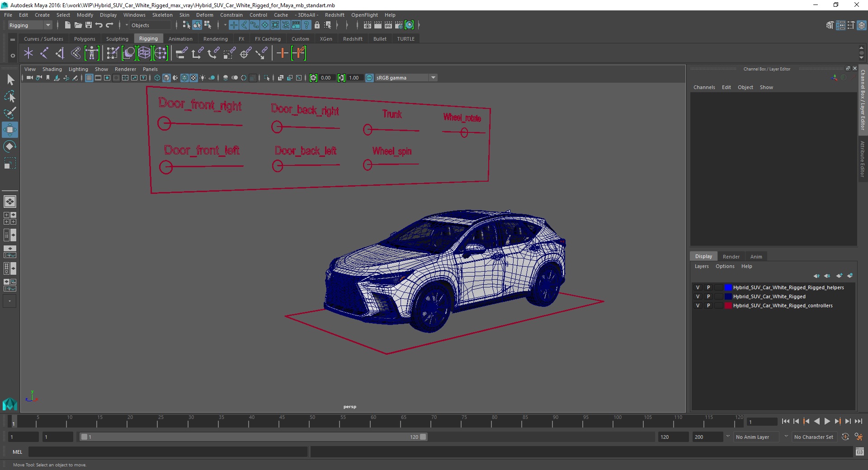
Task: Go to start of playback range
Action: (786, 421)
